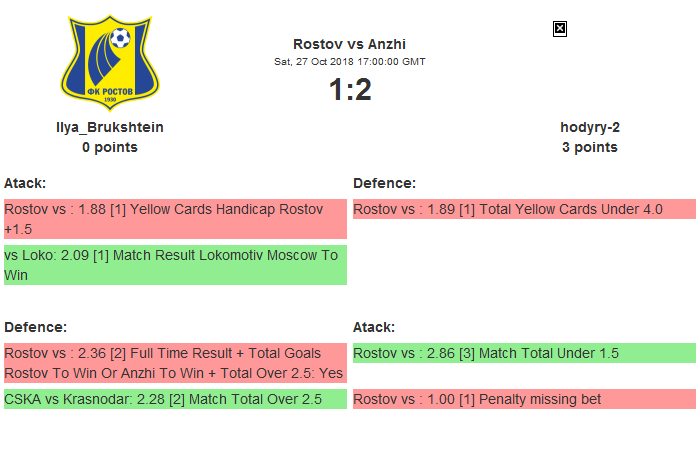Open the hodyry-2 player profile name
The height and width of the screenshot is (460, 700).
590,127
